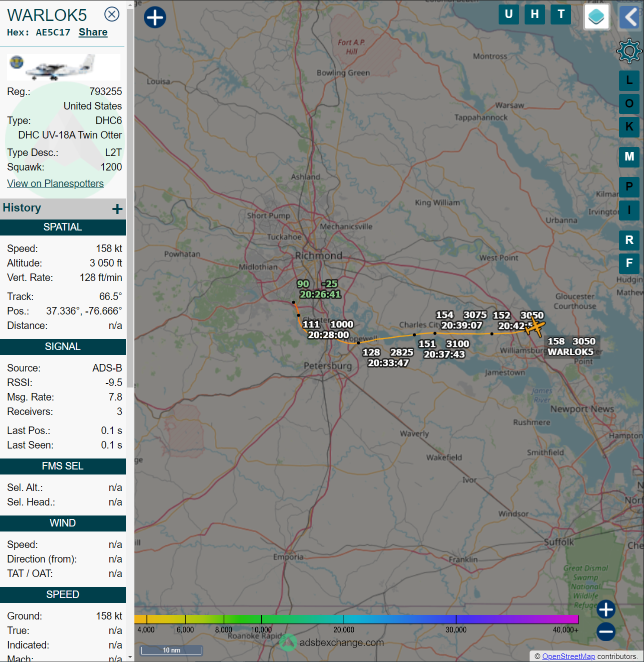This screenshot has width=644, height=662.
Task: Toggle the O button on right toolbar
Action: pos(629,103)
